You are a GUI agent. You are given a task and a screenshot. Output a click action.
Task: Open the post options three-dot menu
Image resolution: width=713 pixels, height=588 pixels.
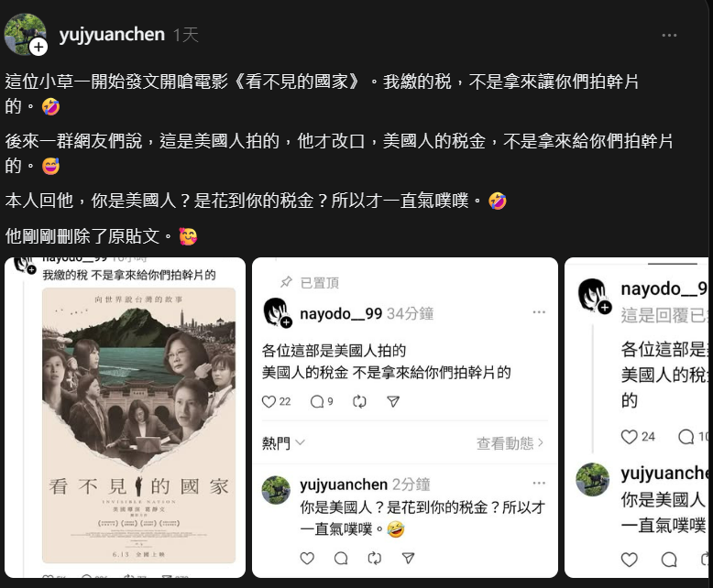click(x=669, y=36)
